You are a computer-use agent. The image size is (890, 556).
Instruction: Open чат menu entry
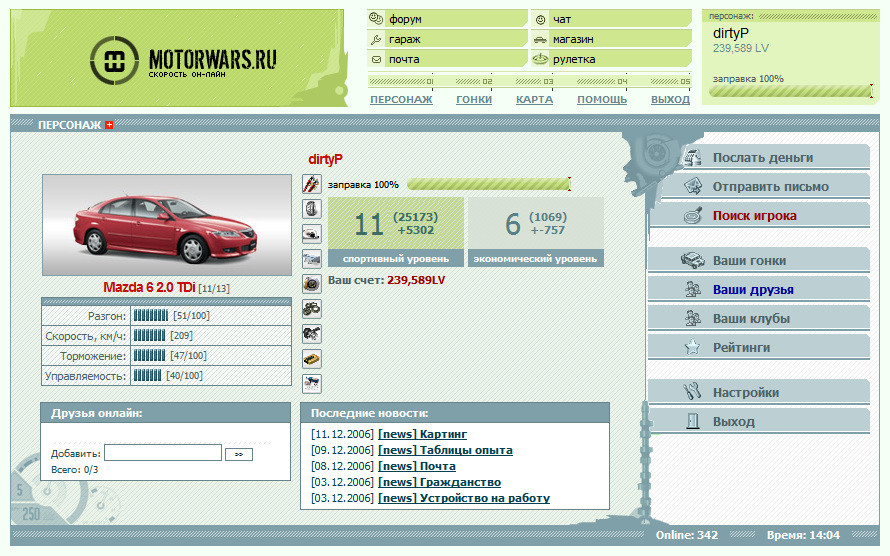[x=612, y=19]
